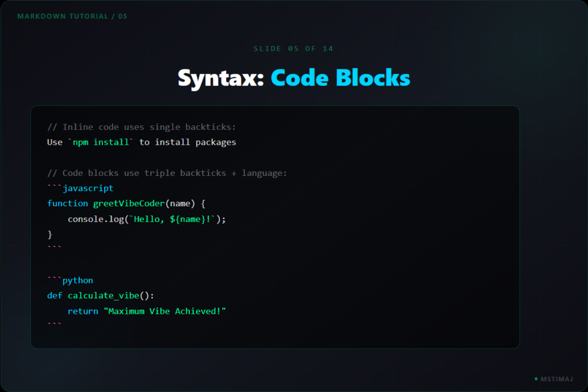Click the green 'npm install' inline code

coord(100,143)
